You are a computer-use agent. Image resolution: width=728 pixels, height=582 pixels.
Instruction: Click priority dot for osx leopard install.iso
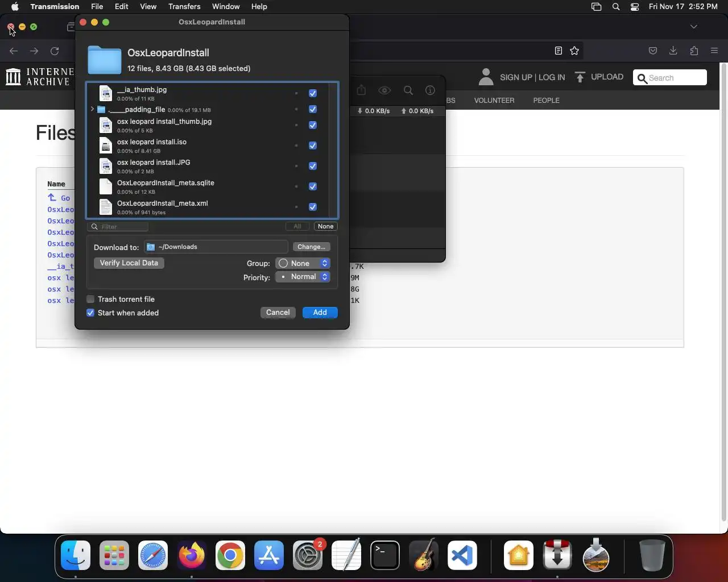tap(296, 145)
